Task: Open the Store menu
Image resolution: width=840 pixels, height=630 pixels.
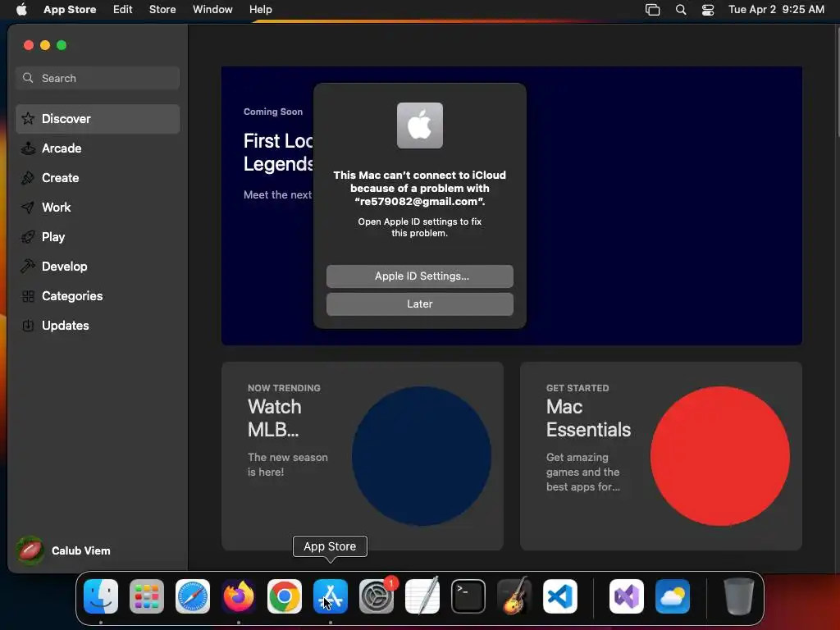Action: (162, 10)
